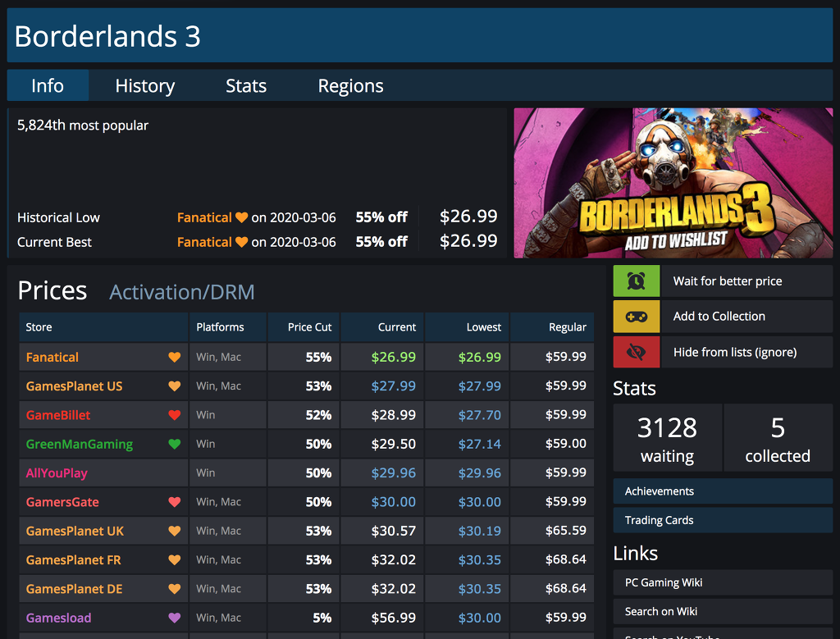Open GamesPlanet UK store link

[x=75, y=531]
